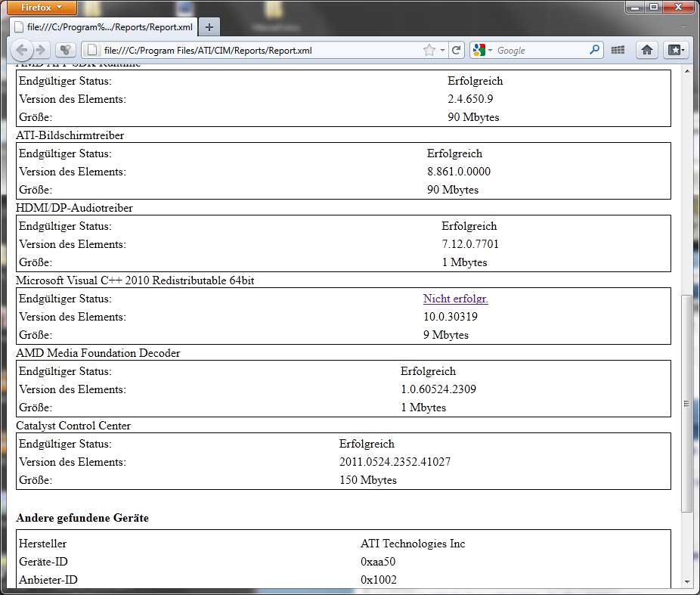This screenshot has width=700, height=595.
Task: Go back to previous page
Action: (x=21, y=50)
